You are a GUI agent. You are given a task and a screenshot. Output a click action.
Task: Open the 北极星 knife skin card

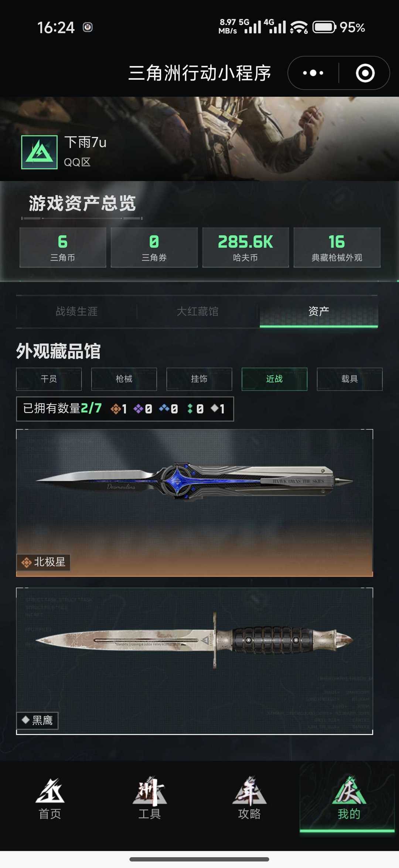point(194,502)
